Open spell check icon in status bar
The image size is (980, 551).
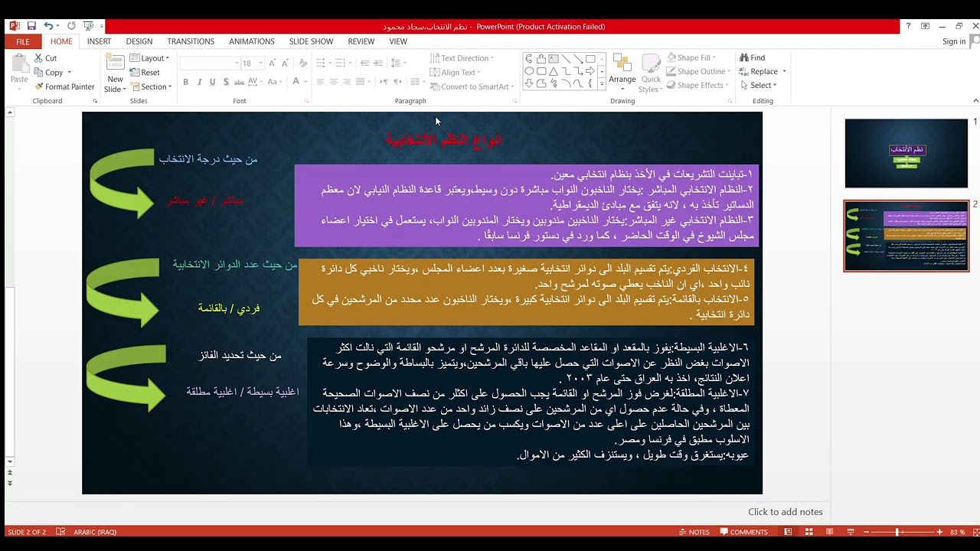(x=60, y=532)
